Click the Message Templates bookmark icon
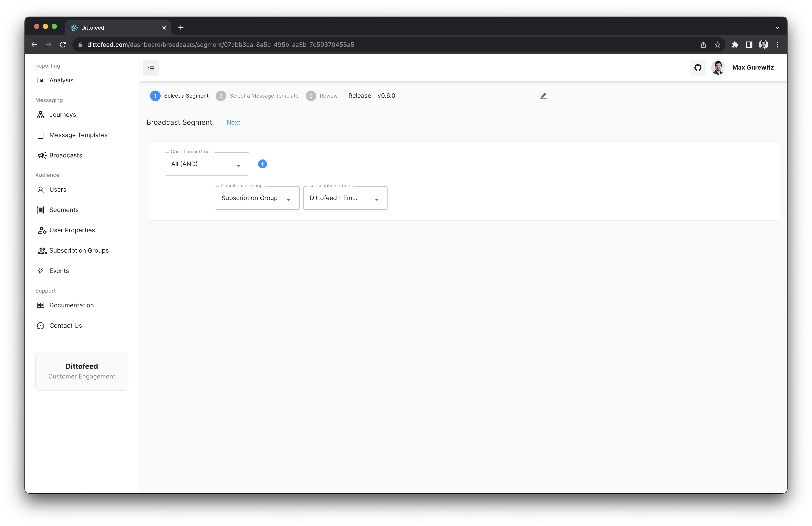This screenshot has height=526, width=812. click(x=41, y=135)
